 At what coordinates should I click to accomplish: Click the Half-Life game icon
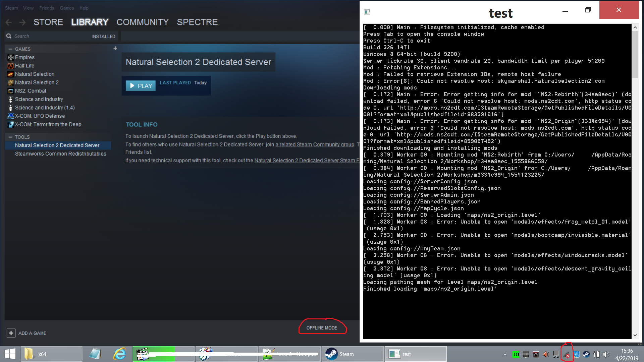[10, 66]
